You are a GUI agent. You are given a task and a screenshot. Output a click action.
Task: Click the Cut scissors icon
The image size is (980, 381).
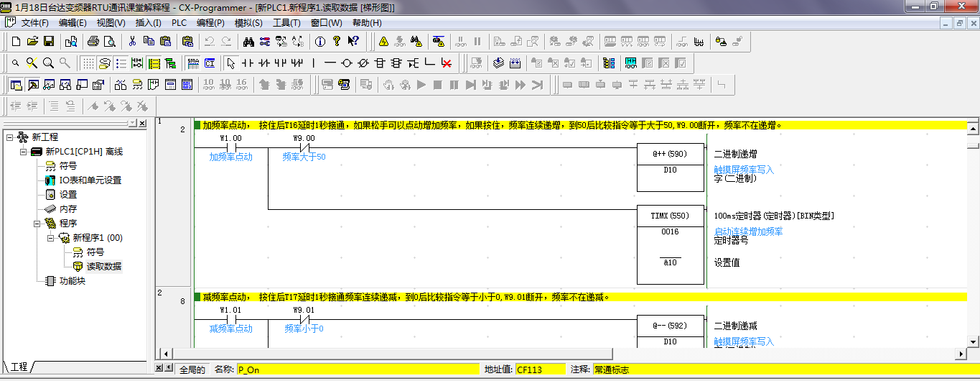(132, 41)
